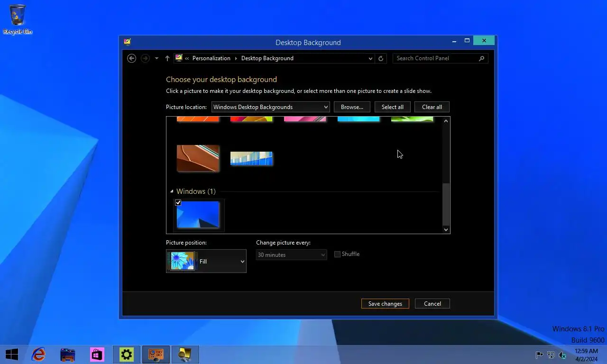
Task: Click the Windows (1) group header
Action: [x=196, y=191]
